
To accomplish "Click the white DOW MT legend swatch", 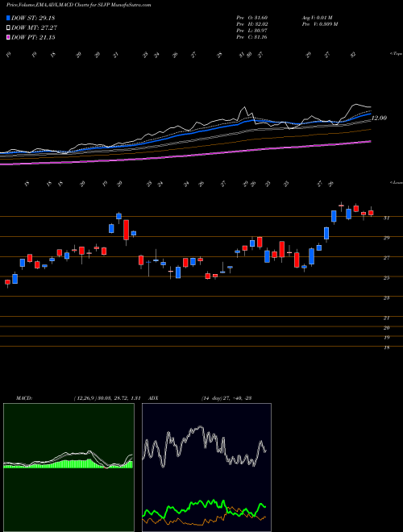I will [8, 28].
